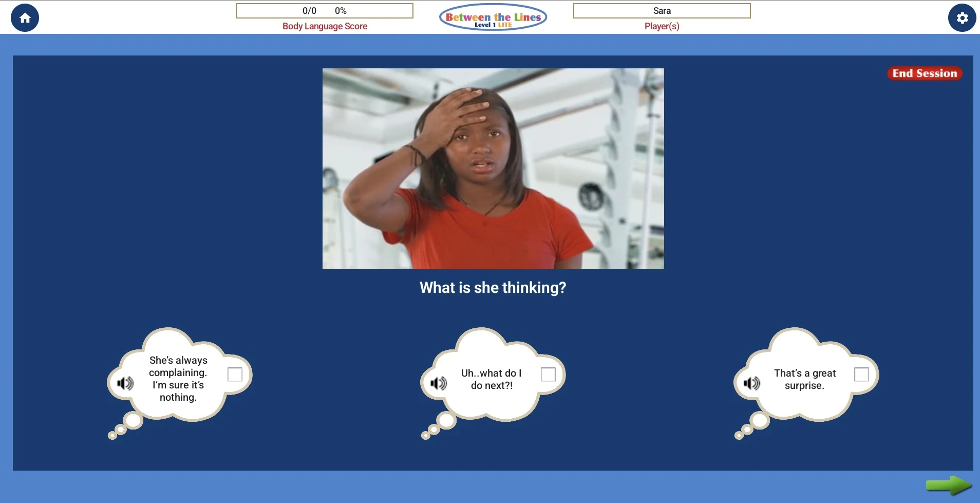Viewport: 980px width, 503px height.
Task: Advance with the green next arrow
Action: (948, 485)
